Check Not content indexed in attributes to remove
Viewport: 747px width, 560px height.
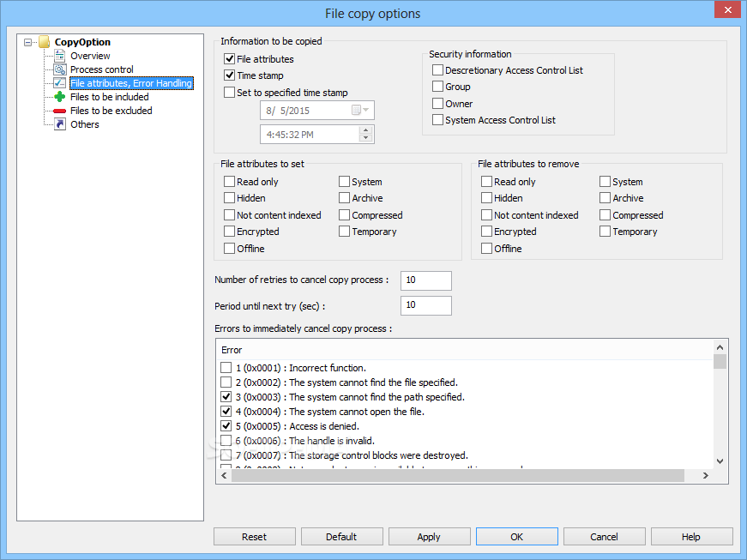[486, 215]
